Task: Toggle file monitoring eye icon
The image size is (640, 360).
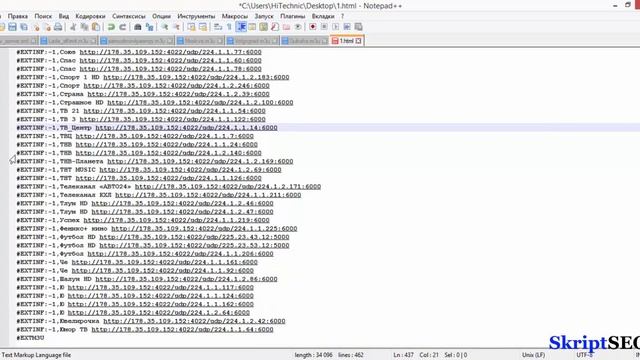Action: (x=298, y=27)
